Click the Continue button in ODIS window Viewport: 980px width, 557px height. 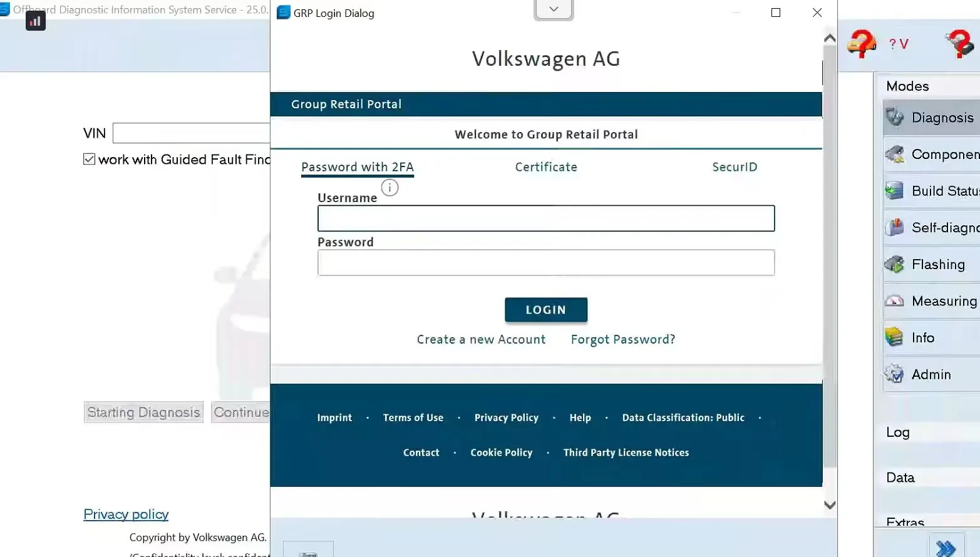point(241,412)
